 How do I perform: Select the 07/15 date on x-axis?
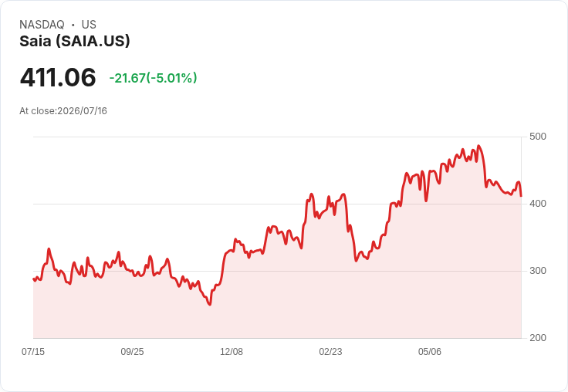[x=33, y=351]
